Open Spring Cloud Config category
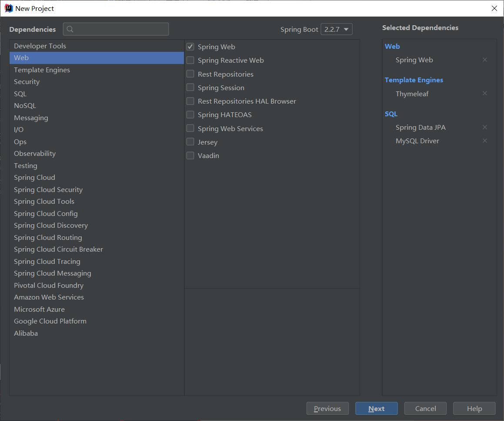 (97, 214)
